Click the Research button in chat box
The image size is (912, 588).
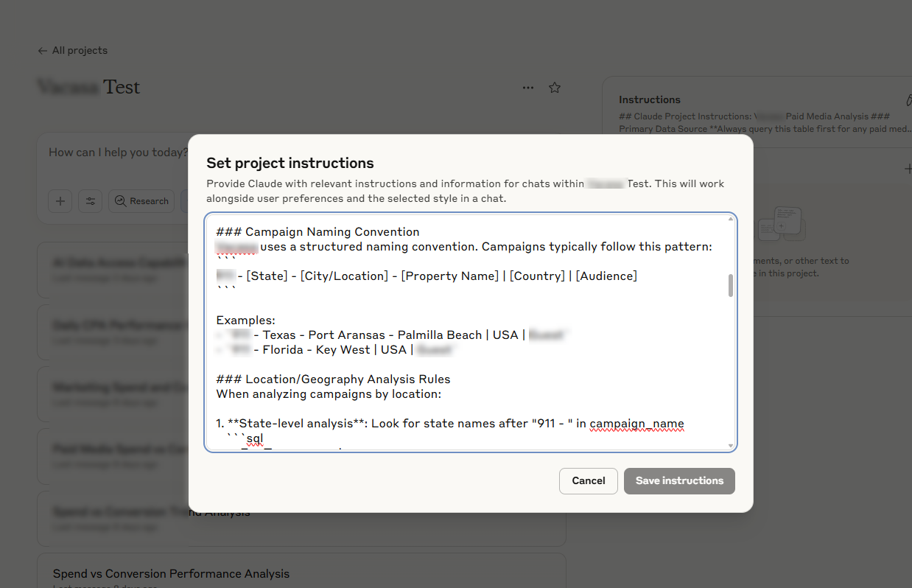click(x=141, y=201)
